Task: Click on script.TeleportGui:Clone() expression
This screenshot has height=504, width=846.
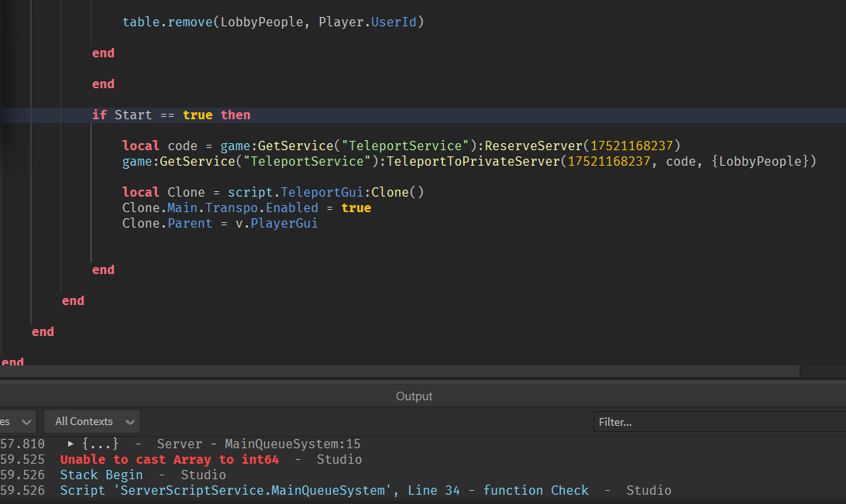Action: click(325, 193)
